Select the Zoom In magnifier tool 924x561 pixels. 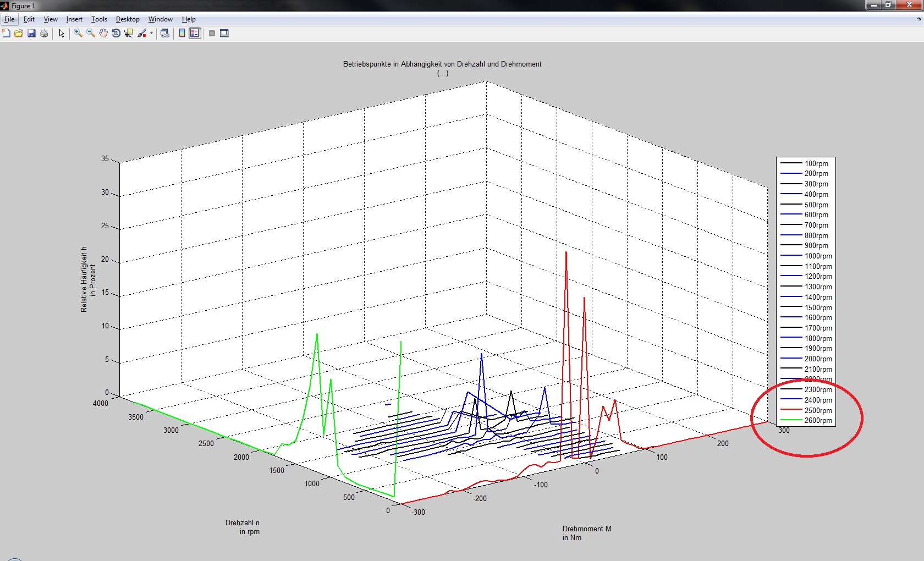tap(78, 34)
